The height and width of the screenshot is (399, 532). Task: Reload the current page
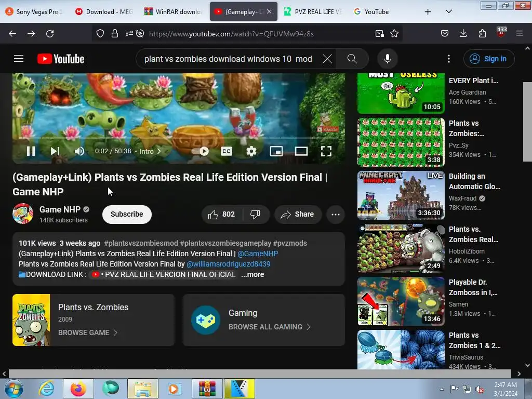tap(50, 34)
